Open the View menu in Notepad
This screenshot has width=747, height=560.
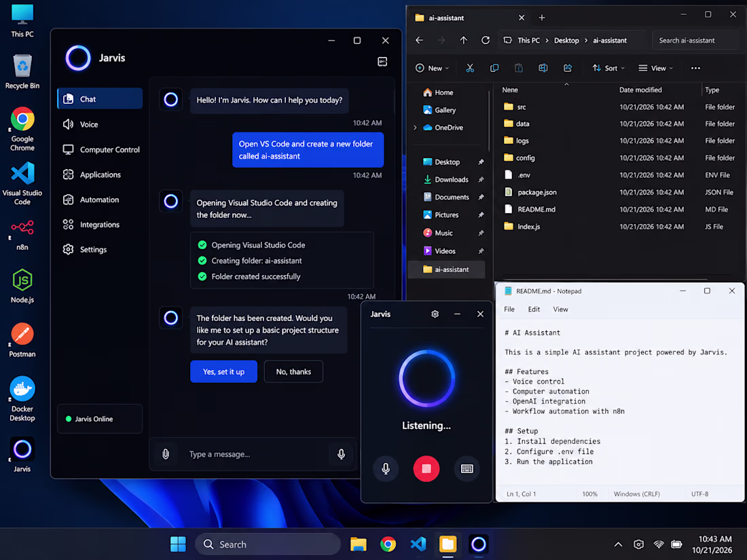tap(560, 309)
